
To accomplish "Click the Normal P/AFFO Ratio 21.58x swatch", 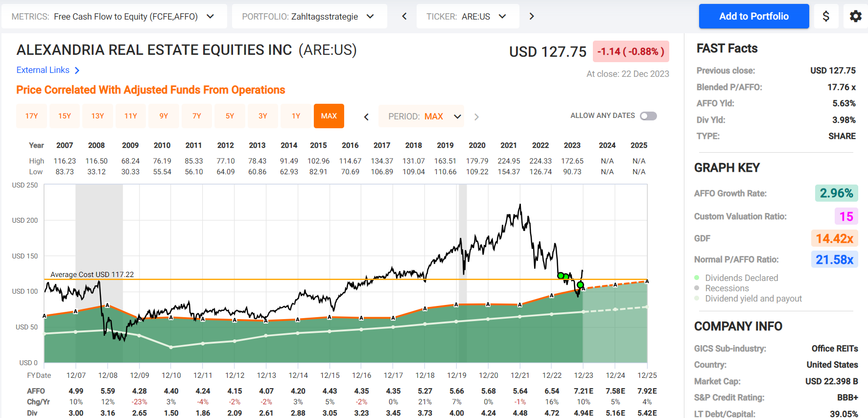I will [x=834, y=259].
